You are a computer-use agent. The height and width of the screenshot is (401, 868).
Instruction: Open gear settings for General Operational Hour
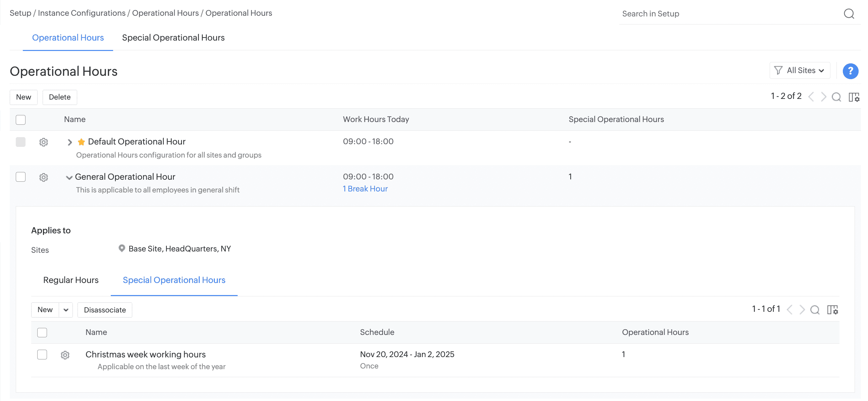(x=44, y=177)
